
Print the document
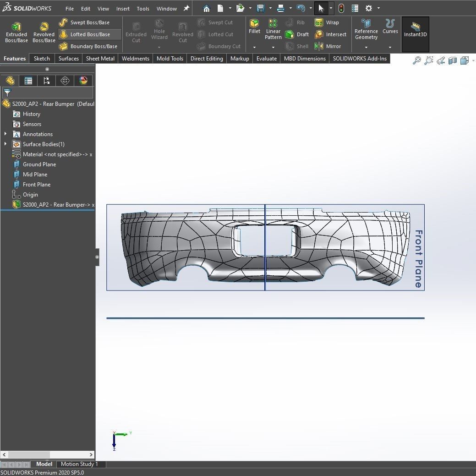pyautogui.click(x=281, y=9)
